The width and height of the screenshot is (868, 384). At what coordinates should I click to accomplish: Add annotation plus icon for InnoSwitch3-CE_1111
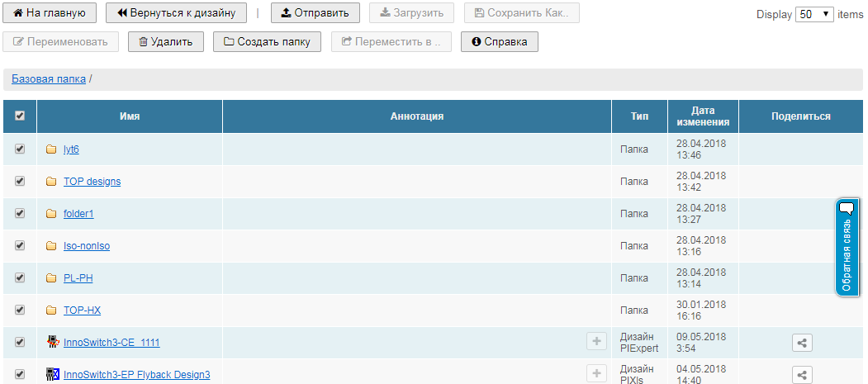(x=596, y=342)
